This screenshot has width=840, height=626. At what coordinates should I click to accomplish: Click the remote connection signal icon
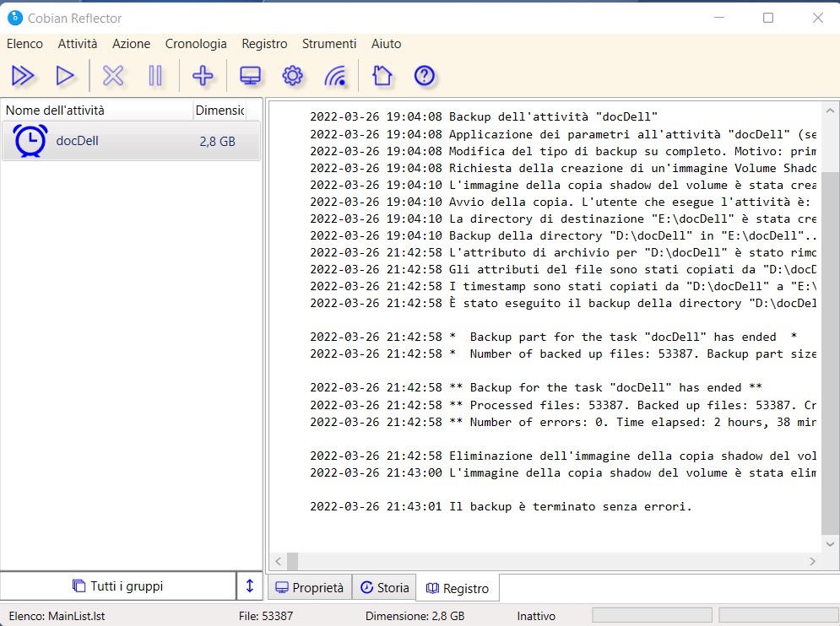coord(335,76)
